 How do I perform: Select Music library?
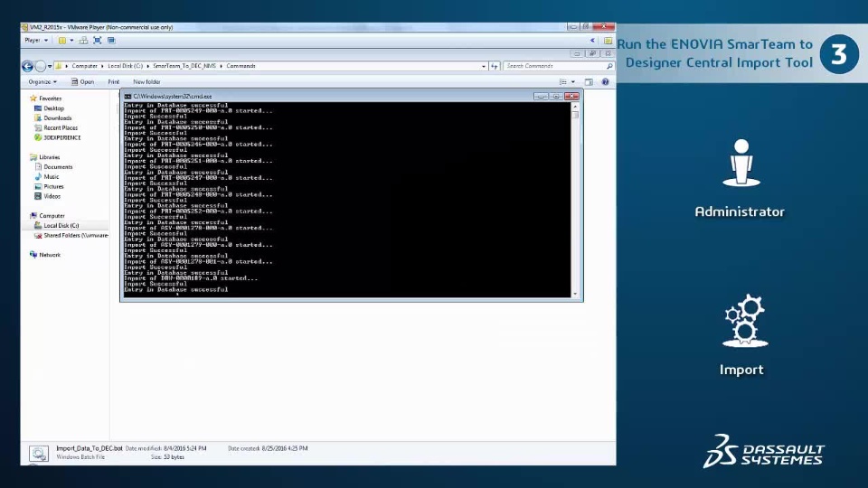[x=51, y=177]
